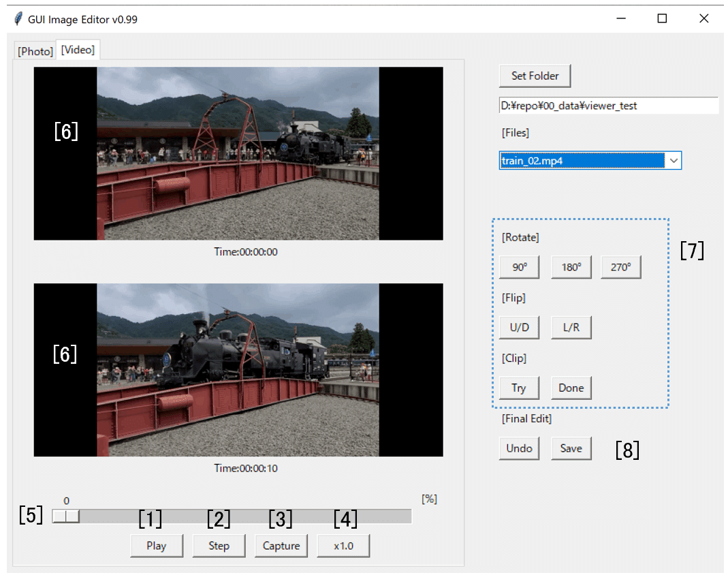
Task: Flip video upside down with U/D
Action: [x=520, y=328]
